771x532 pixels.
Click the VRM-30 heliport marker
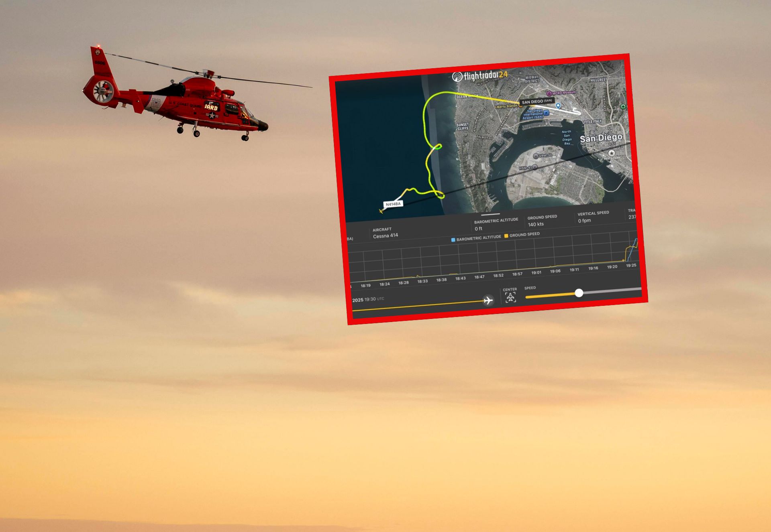(x=536, y=156)
